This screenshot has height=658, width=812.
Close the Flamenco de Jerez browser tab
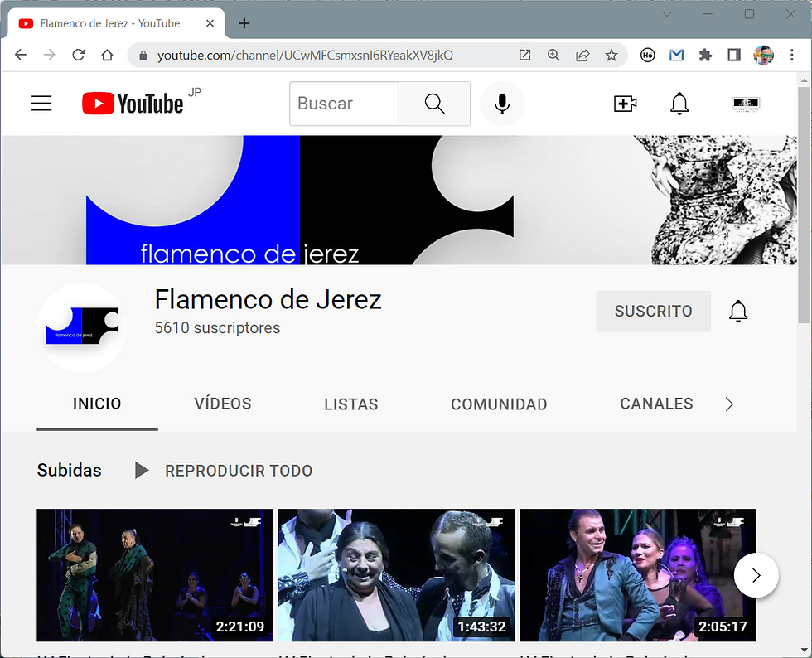coord(210,23)
